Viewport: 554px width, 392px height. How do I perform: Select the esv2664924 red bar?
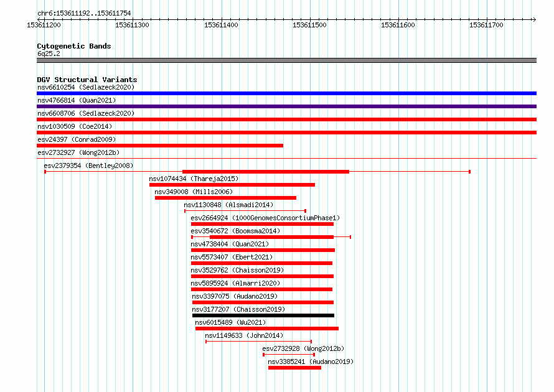pos(262,224)
